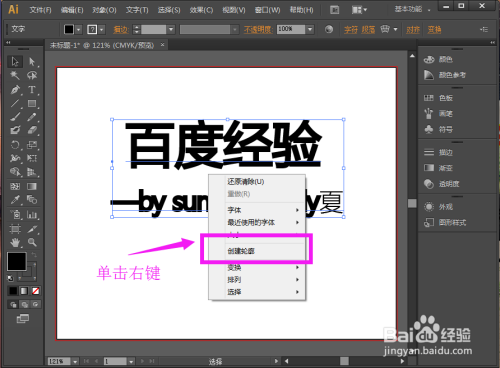Select the Symbol Sprayer tool
The width and height of the screenshot is (500, 368).
coord(15,215)
